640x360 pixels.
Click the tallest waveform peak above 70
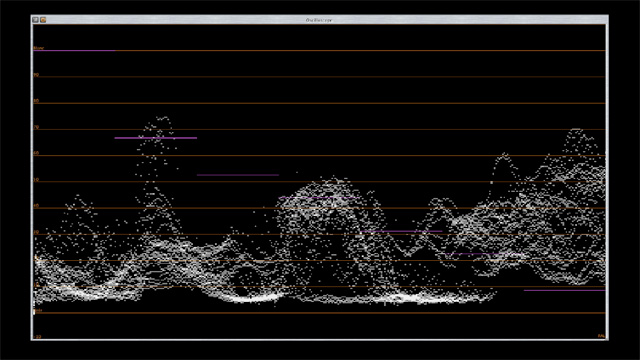tap(163, 118)
